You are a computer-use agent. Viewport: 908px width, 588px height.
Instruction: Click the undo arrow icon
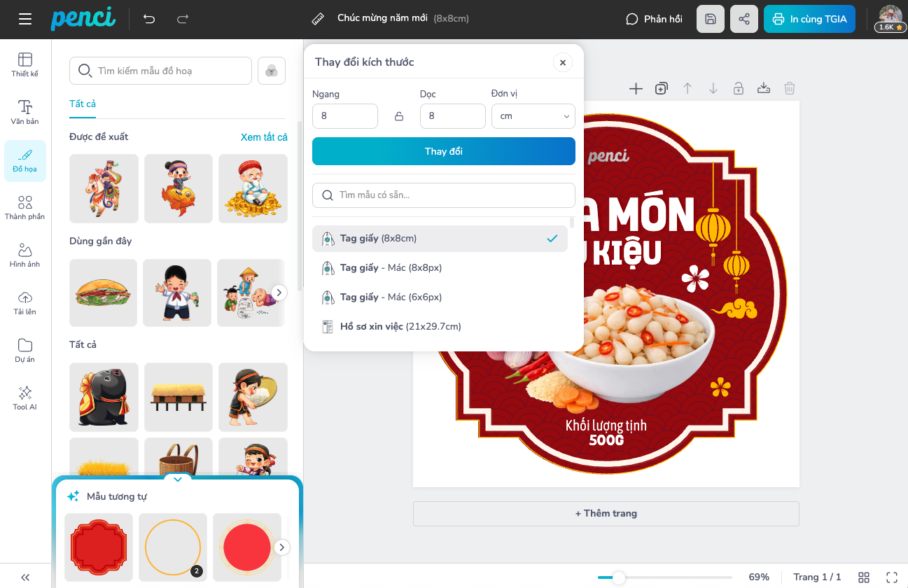[149, 19]
